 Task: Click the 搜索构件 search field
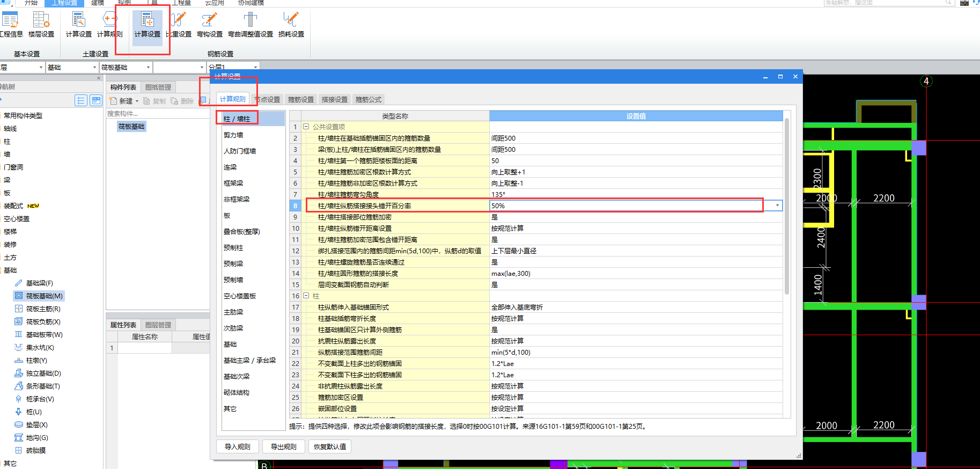click(x=158, y=113)
